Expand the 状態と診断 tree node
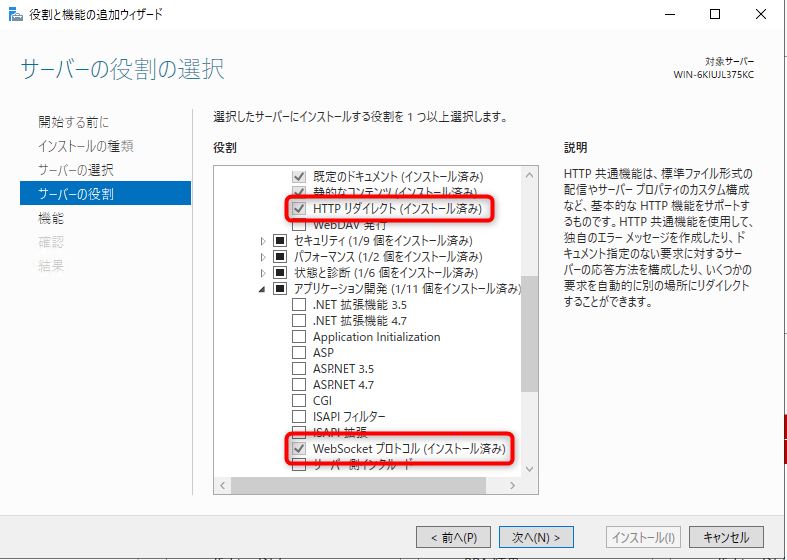The width and height of the screenshot is (787, 560). (264, 273)
